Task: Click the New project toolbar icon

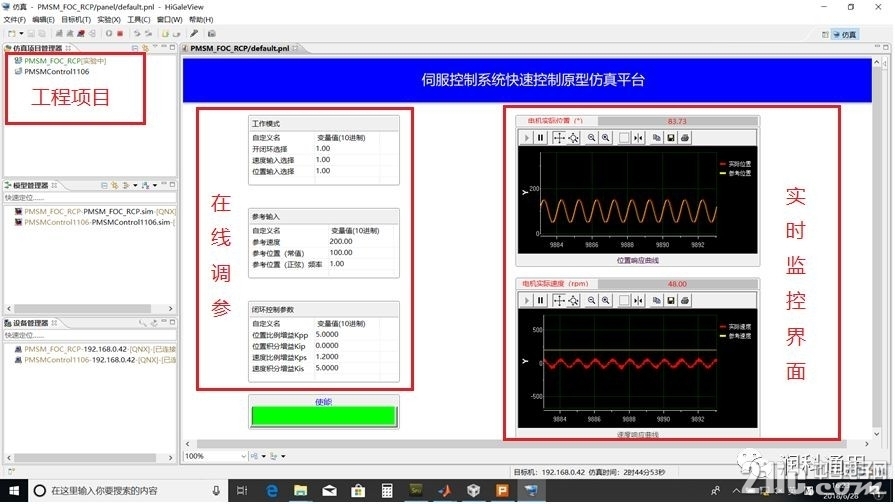Action: [11, 34]
